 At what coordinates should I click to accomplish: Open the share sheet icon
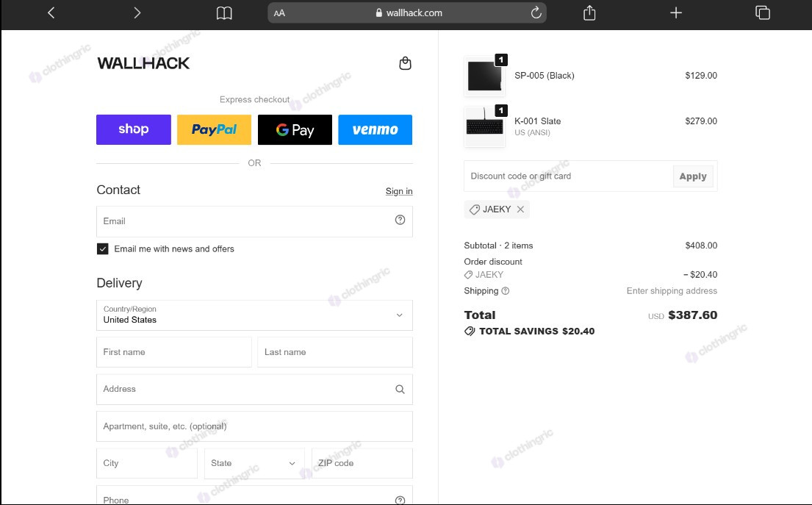(x=589, y=12)
